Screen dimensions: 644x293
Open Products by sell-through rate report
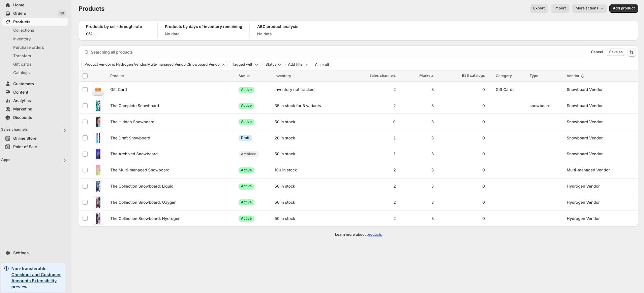click(x=114, y=27)
